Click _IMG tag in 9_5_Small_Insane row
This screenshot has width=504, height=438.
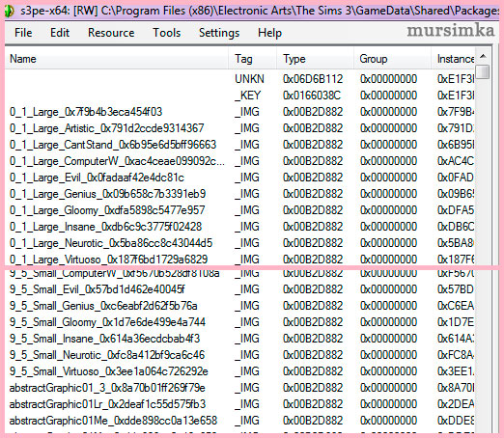pyautogui.click(x=247, y=339)
